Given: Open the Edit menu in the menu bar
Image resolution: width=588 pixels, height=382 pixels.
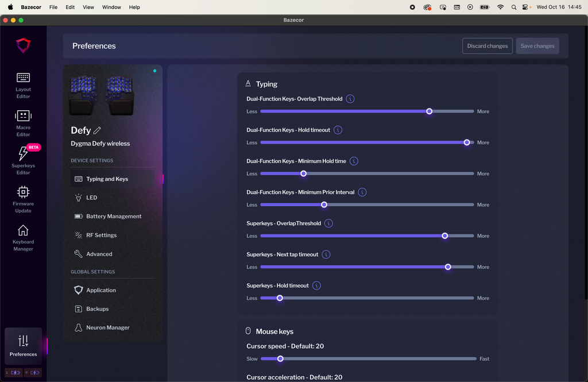Looking at the screenshot, I should tap(70, 7).
